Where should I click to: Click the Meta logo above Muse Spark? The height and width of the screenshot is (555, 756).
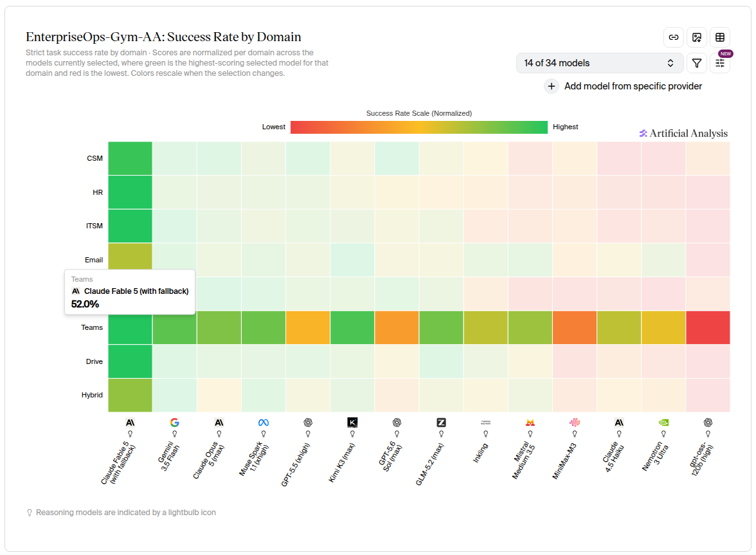[264, 423]
